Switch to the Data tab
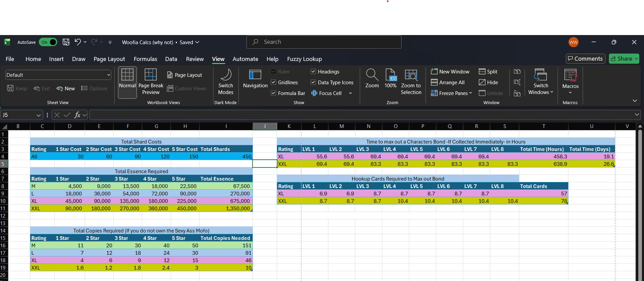The height and width of the screenshot is (281, 644). point(171,59)
